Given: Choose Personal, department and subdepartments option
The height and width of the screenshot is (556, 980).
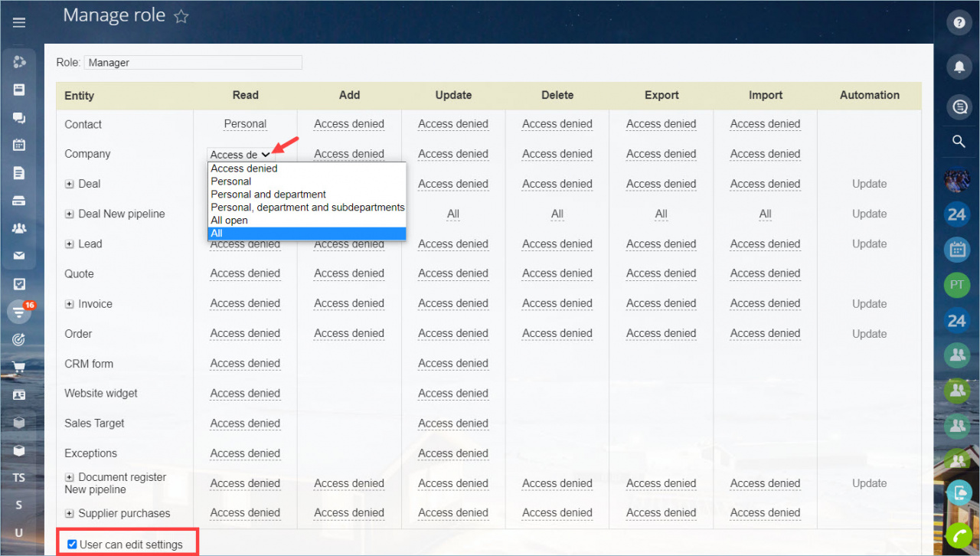Looking at the screenshot, I should [306, 208].
